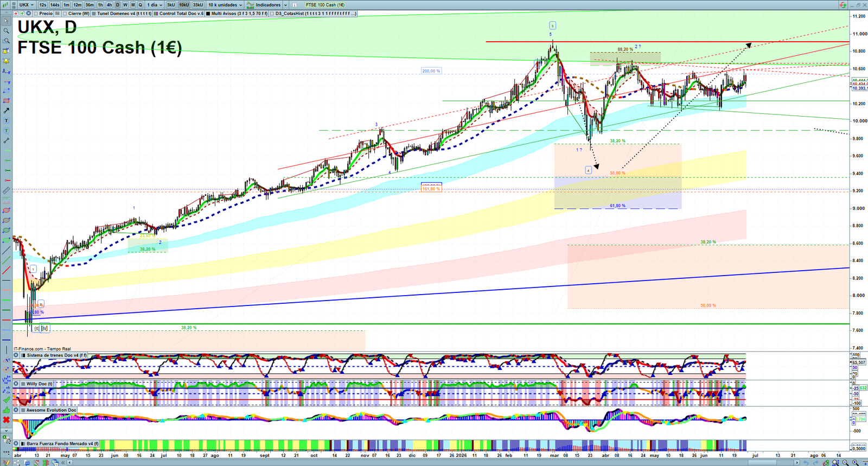Screen dimensions: 868x466
Task: Click the 200,00 % level label
Action: tap(431, 71)
